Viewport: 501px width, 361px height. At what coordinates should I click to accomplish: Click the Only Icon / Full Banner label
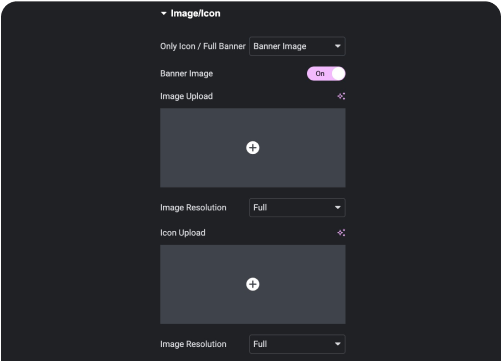[x=203, y=46]
